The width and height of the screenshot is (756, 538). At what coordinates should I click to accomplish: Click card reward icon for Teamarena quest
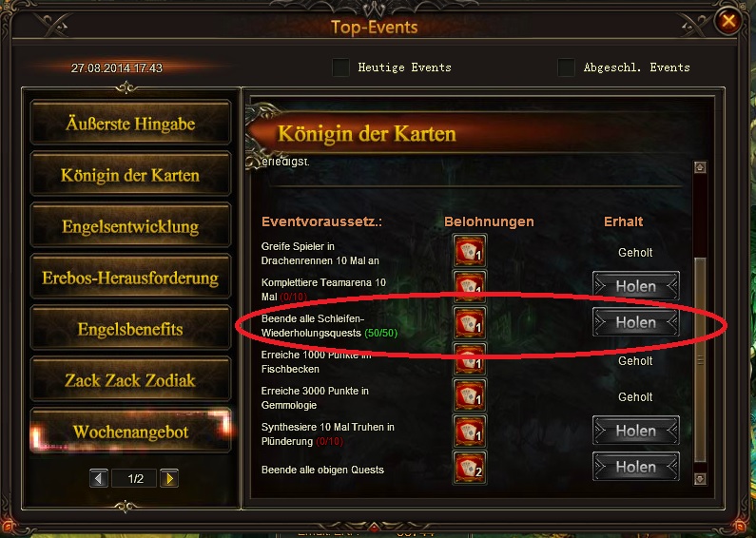click(469, 286)
